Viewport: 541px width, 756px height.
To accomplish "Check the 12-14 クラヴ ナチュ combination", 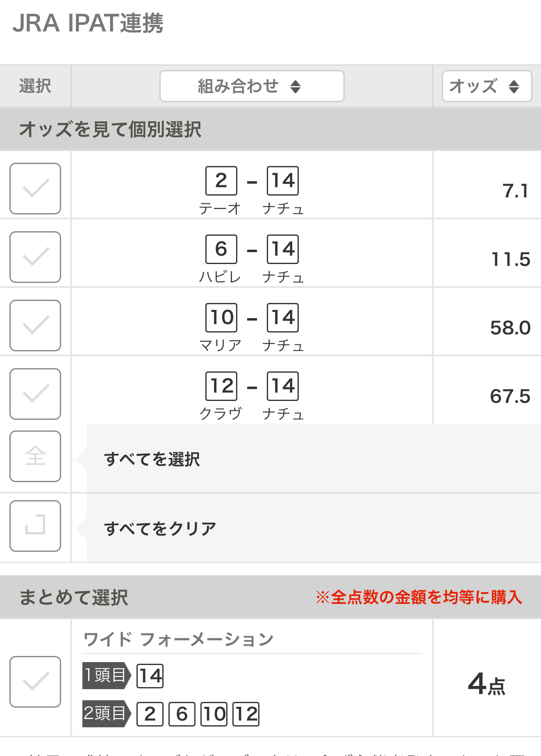I will click(35, 394).
